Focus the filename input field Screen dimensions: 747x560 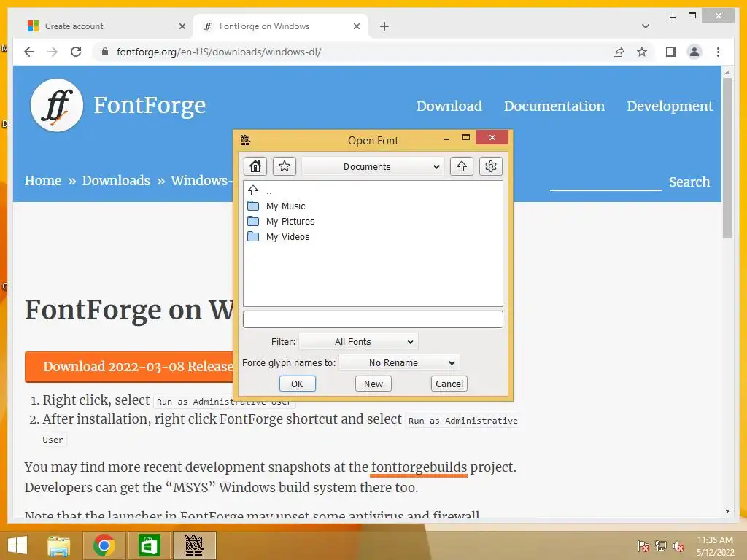(x=373, y=319)
